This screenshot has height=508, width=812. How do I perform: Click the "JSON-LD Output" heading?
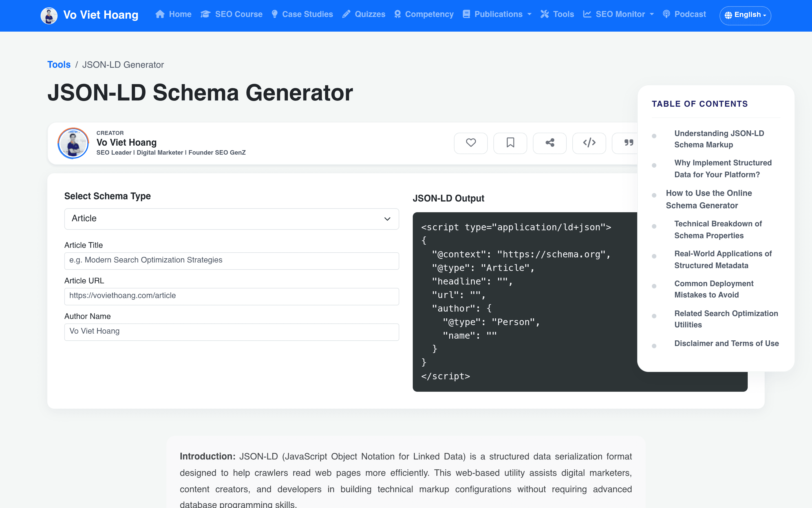[x=448, y=198]
